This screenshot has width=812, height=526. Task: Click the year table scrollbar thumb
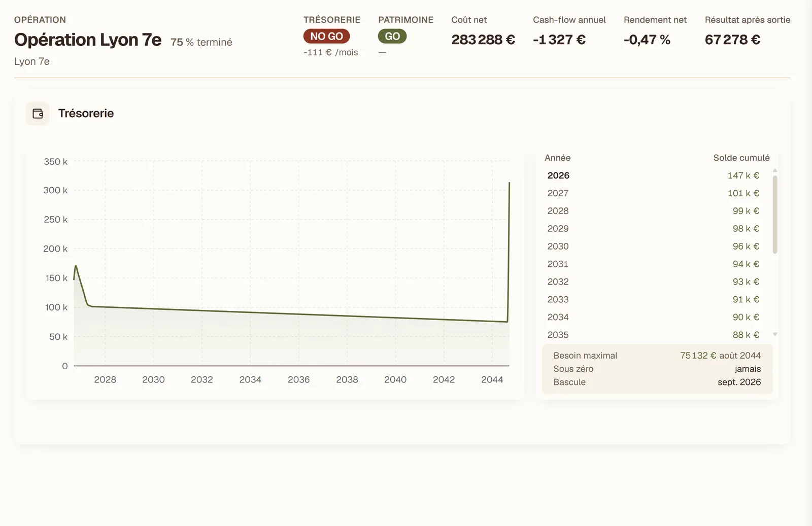click(x=775, y=215)
